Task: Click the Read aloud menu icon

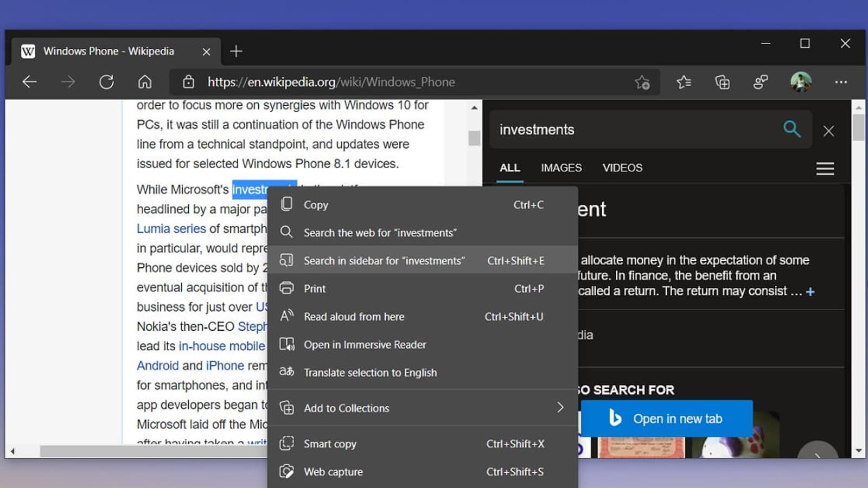Action: (x=286, y=316)
